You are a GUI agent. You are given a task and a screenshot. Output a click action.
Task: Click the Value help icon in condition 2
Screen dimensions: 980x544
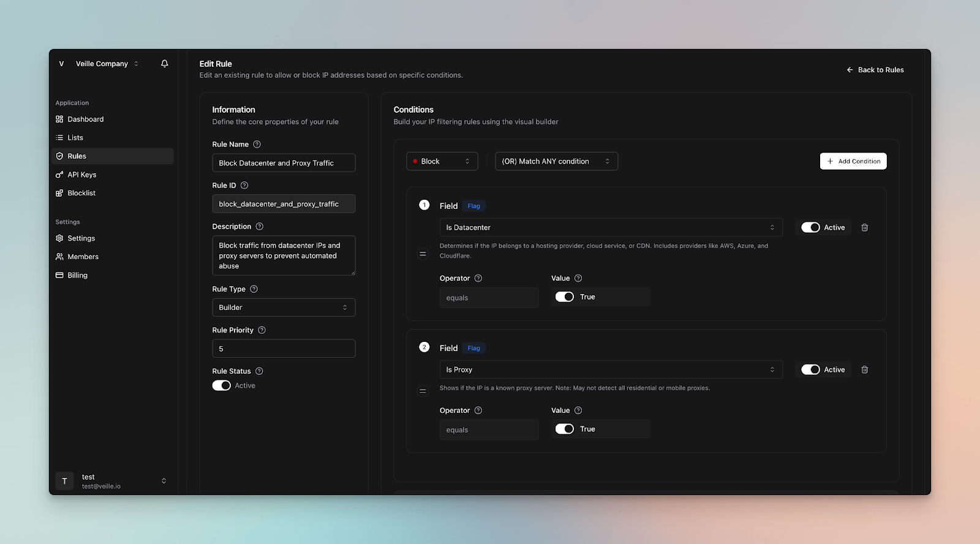tap(578, 410)
